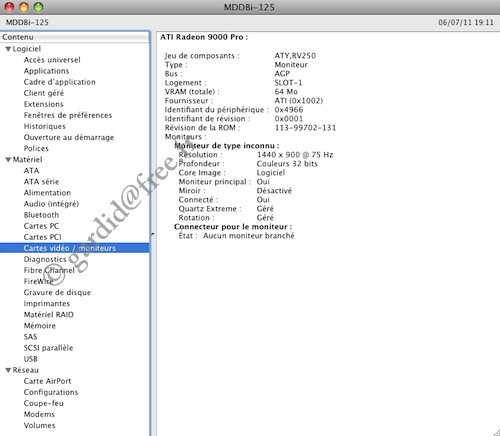Viewport: 500px width, 436px height.
Task: Open the Modems entry
Action: 39,414
